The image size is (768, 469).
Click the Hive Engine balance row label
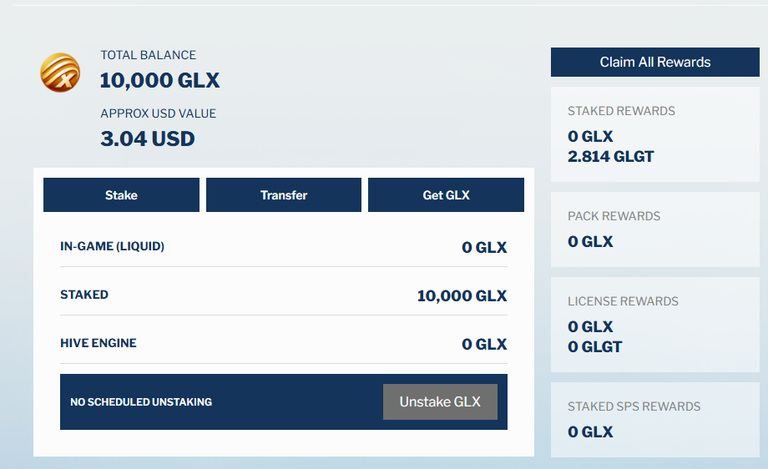pos(98,343)
